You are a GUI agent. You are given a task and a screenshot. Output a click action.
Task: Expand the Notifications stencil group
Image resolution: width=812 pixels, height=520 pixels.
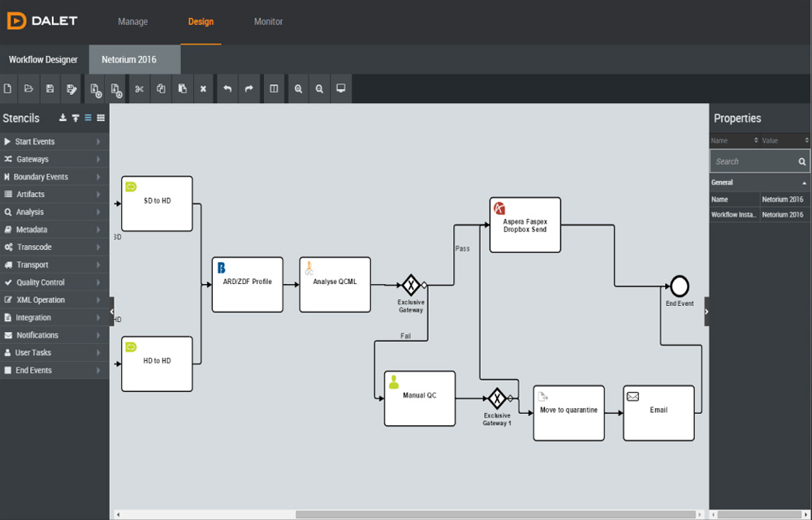(x=54, y=335)
